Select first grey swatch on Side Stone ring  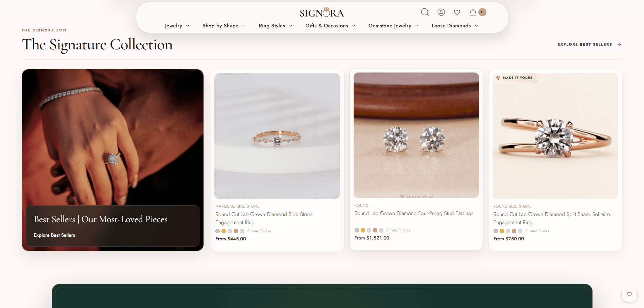tap(217, 231)
